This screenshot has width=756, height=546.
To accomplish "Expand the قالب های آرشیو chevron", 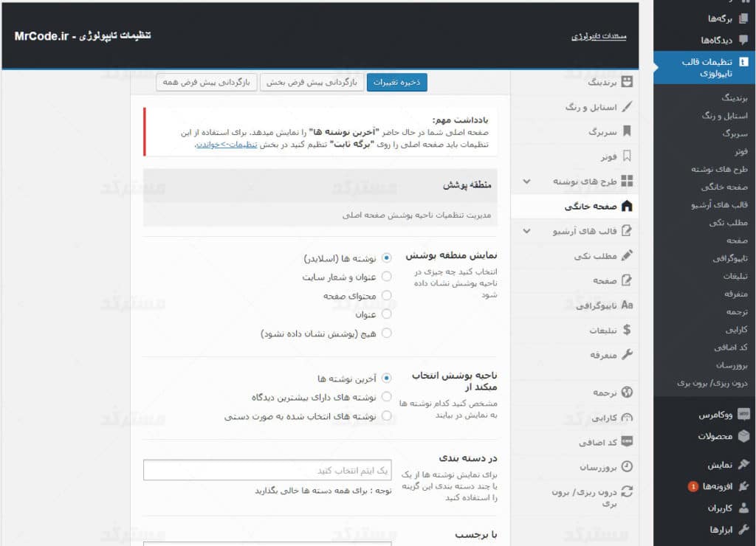I will tap(526, 231).
